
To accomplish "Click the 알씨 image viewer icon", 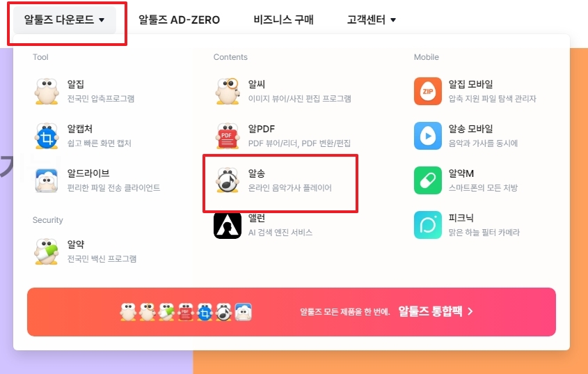I will [x=228, y=91].
